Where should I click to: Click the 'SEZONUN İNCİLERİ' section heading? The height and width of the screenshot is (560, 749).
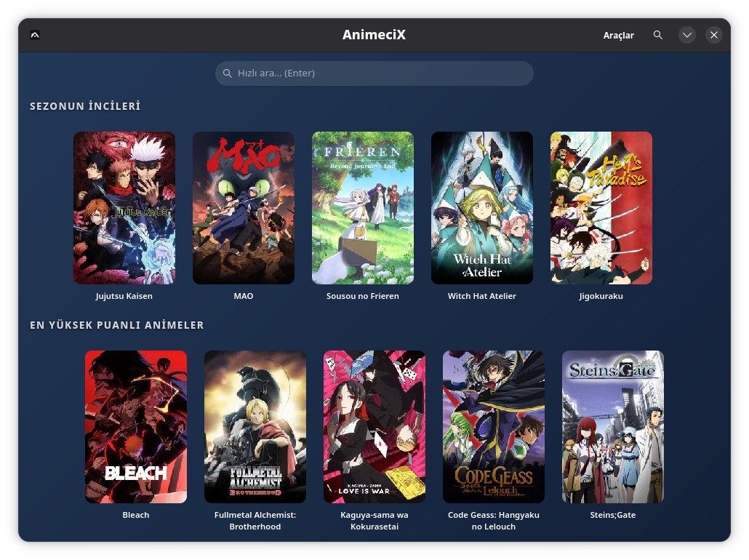tap(85, 106)
